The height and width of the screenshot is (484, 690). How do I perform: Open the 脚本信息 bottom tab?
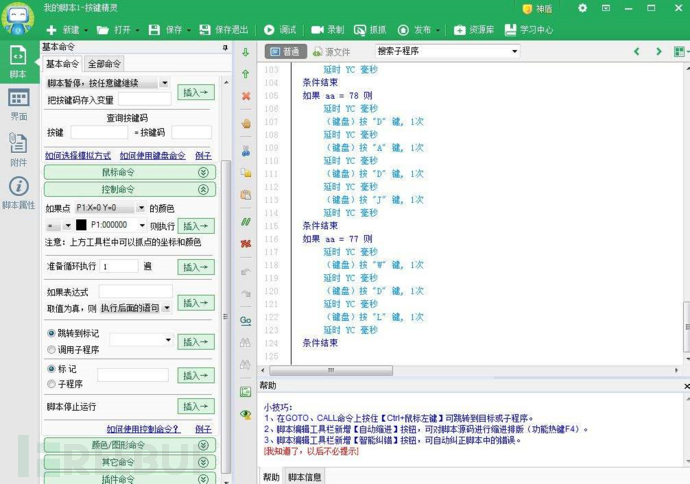[x=305, y=477]
